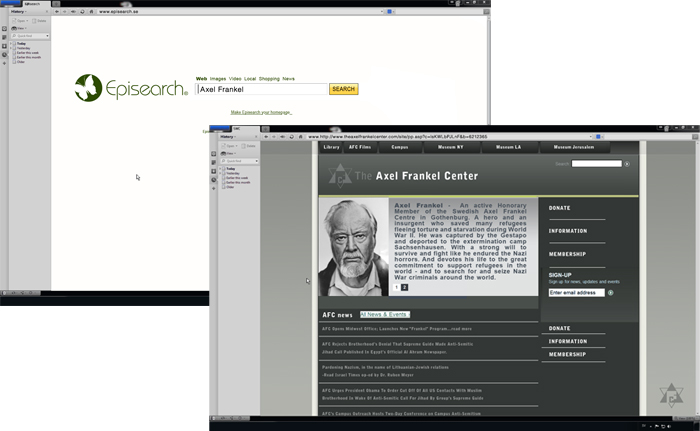Click Back arrow in Episearch browser window

pos(57,12)
